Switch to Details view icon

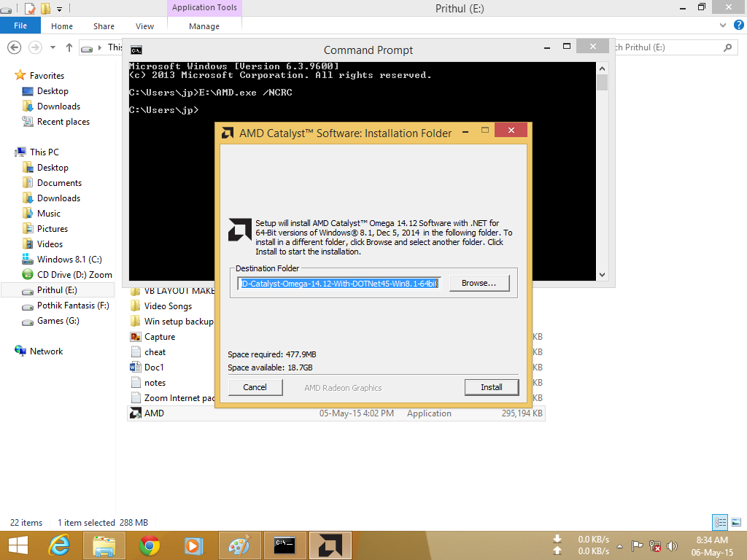pyautogui.click(x=720, y=522)
